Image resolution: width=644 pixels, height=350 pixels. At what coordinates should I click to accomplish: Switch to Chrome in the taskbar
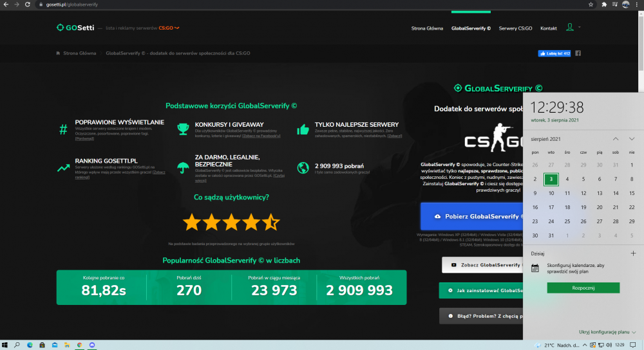[80, 345]
